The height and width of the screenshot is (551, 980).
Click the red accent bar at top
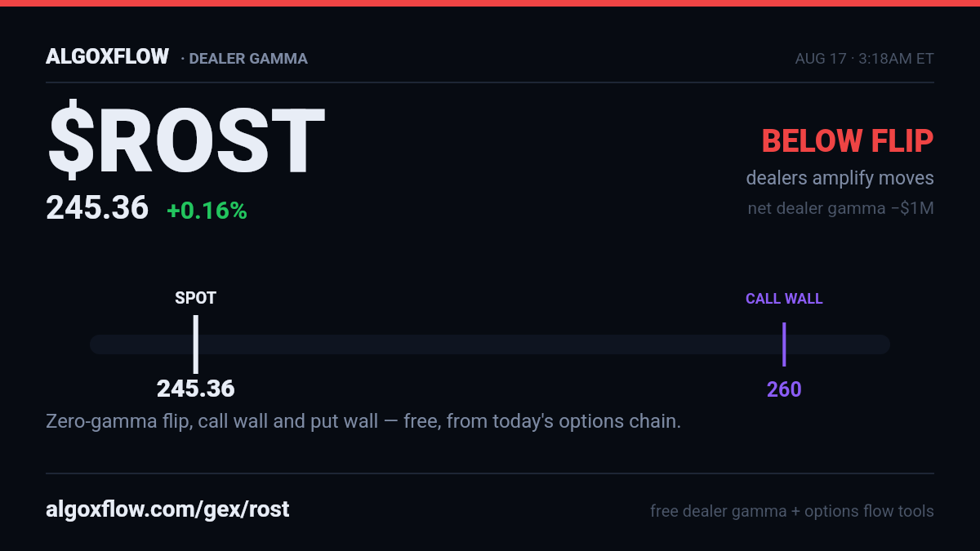coord(490,3)
